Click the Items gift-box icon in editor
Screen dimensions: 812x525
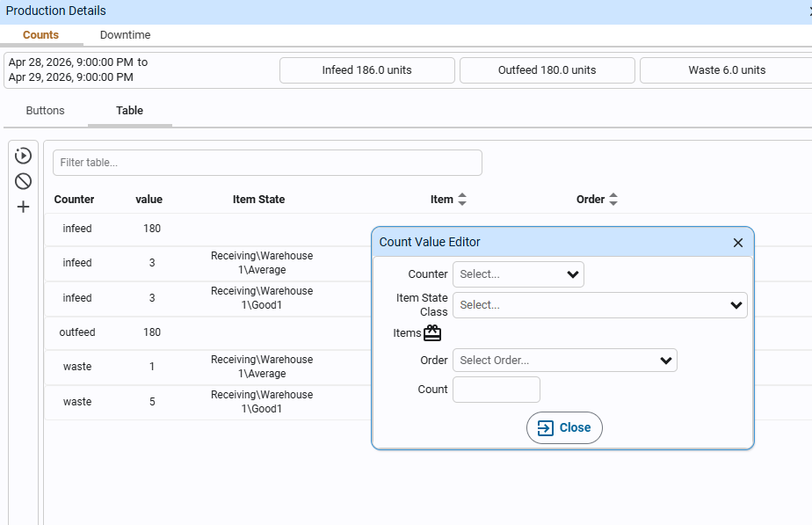click(x=432, y=332)
